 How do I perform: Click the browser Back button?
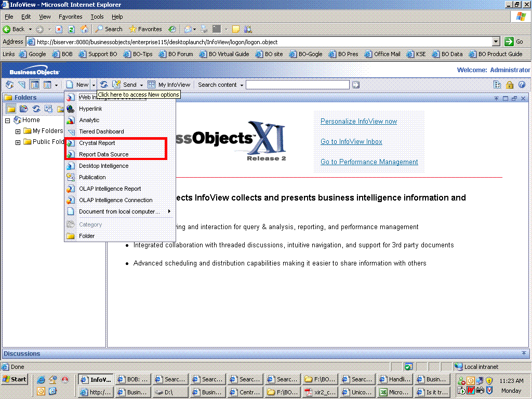tap(14, 29)
